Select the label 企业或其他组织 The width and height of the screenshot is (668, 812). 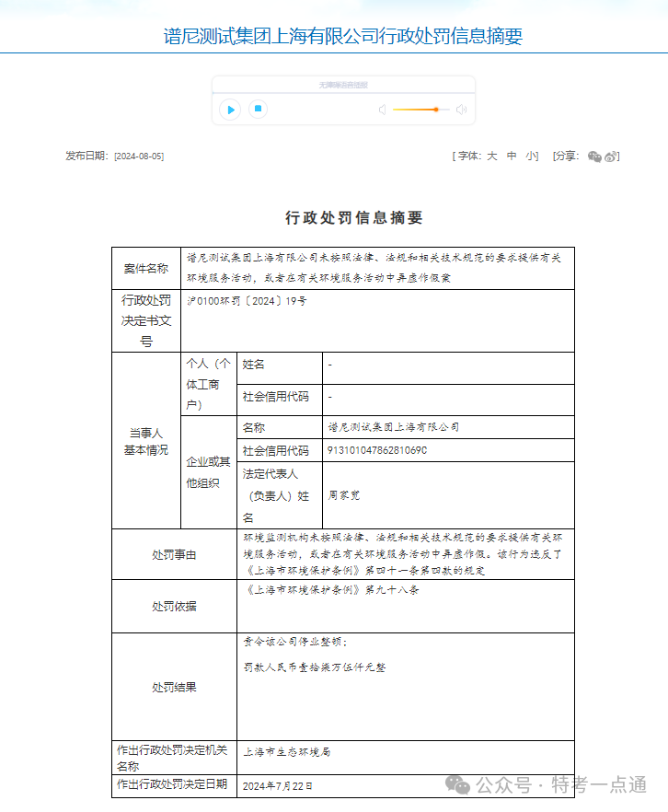point(209,472)
